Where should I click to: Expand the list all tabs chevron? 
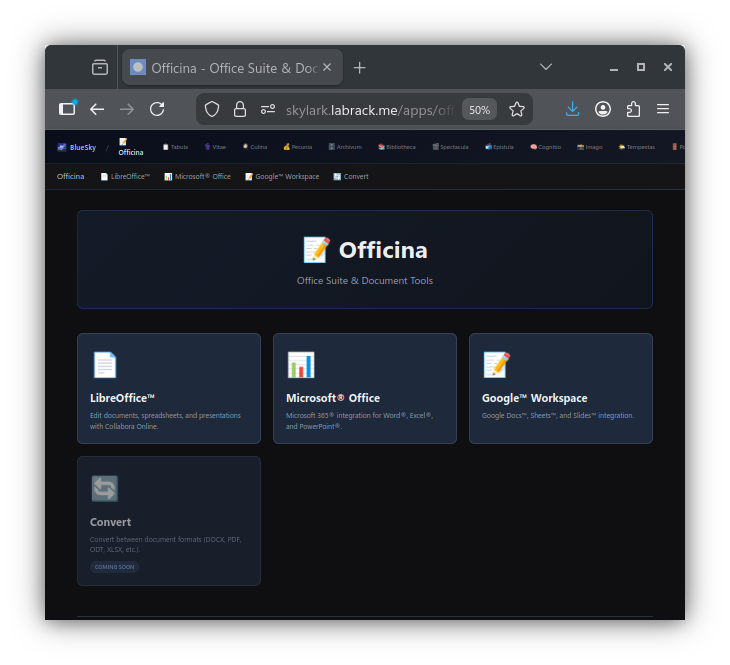(x=546, y=67)
